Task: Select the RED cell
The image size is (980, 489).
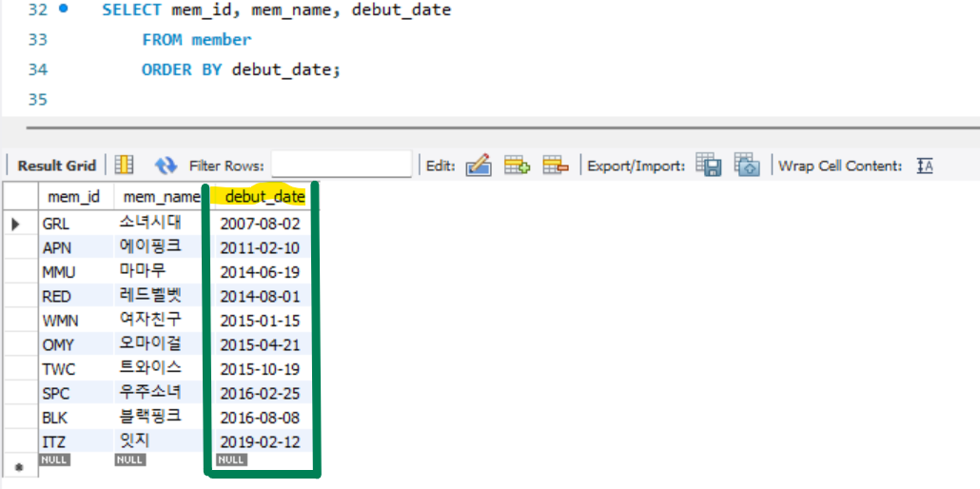Action: point(76,297)
